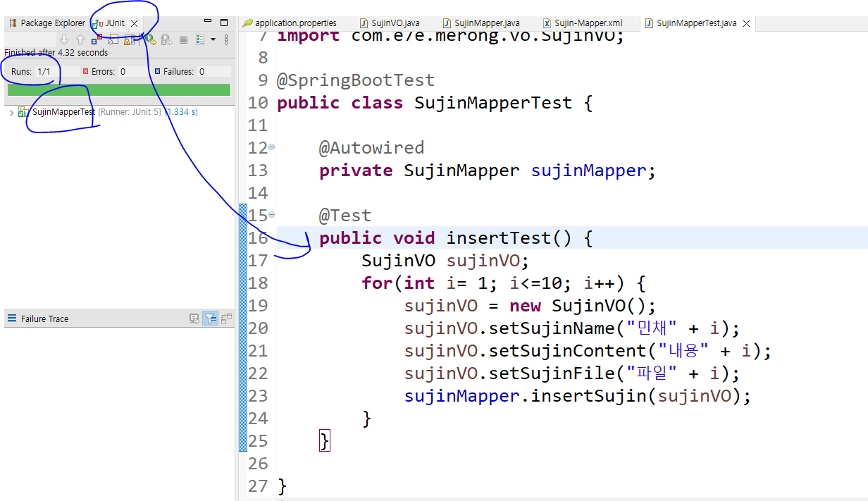Image resolution: width=868 pixels, height=501 pixels.
Task: Click setSujinName call on line 20
Action: click(x=552, y=328)
